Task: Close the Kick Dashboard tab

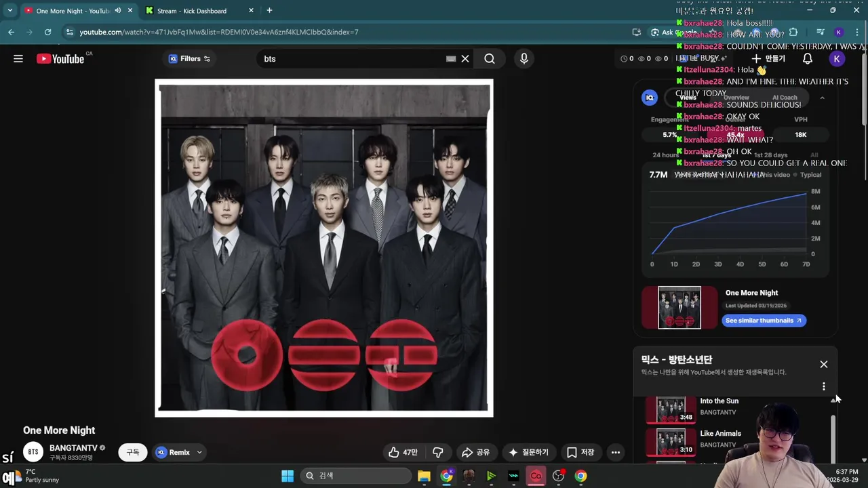Action: pos(251,11)
